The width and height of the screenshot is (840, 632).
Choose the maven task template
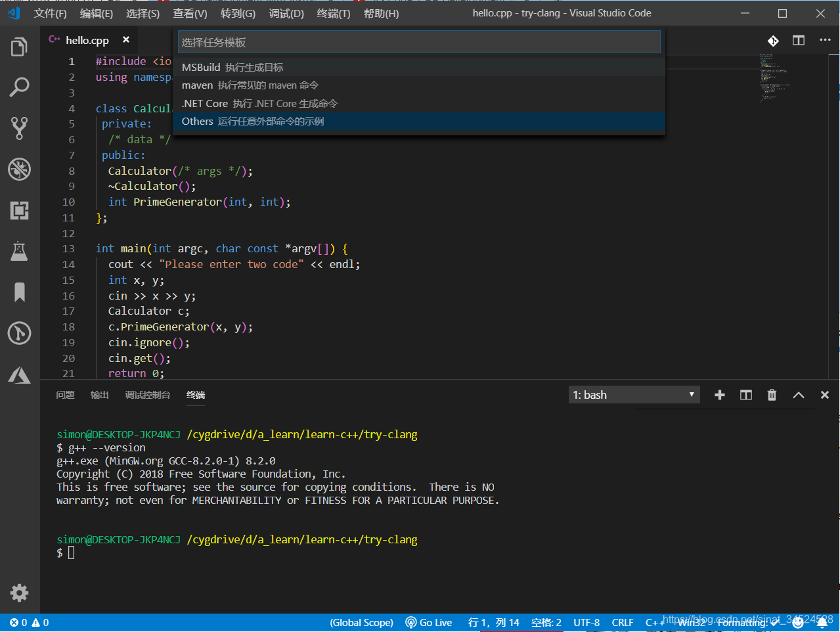coord(419,85)
